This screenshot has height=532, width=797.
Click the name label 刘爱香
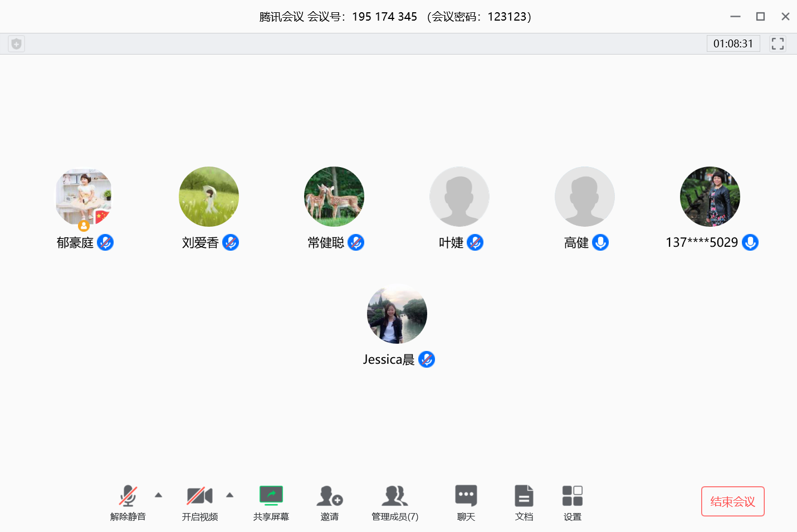[201, 243]
